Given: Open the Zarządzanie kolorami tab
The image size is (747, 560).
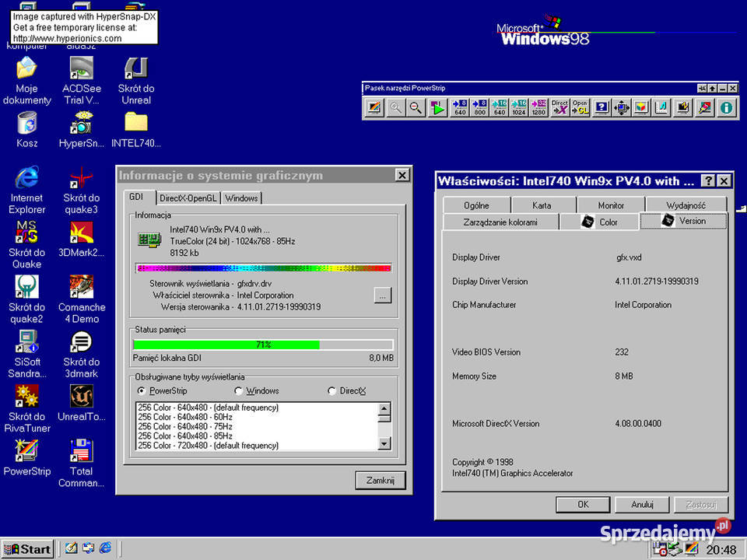Looking at the screenshot, I should 500,222.
